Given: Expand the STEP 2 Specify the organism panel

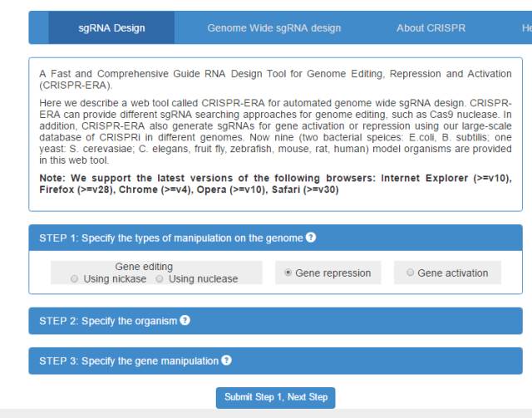Looking at the screenshot, I should [275, 321].
